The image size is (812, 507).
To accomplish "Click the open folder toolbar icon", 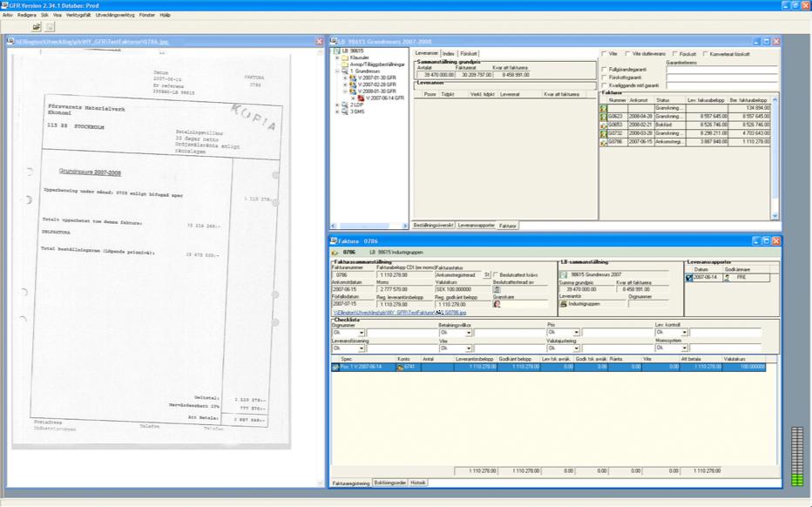I will click(x=37, y=26).
